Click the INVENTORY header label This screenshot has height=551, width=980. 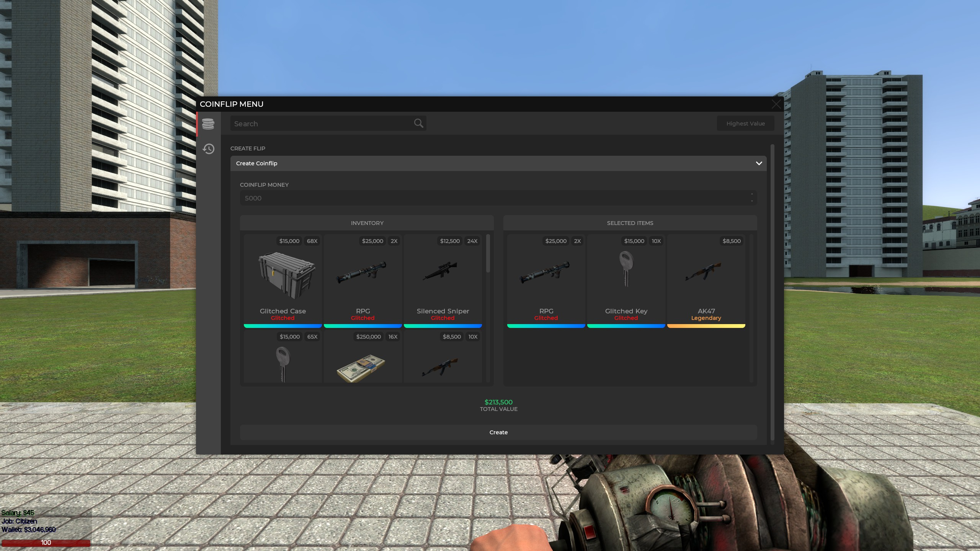point(367,223)
